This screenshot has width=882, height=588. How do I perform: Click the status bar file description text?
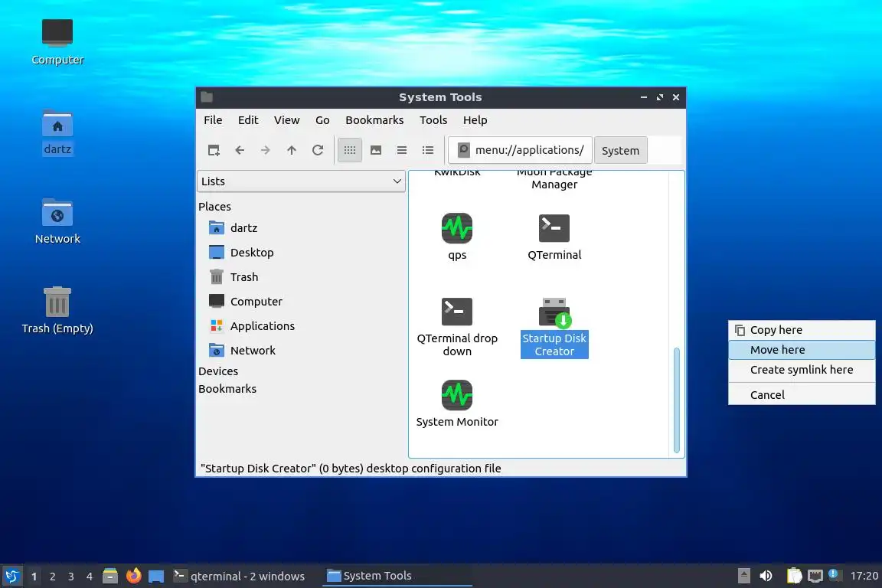pos(351,468)
